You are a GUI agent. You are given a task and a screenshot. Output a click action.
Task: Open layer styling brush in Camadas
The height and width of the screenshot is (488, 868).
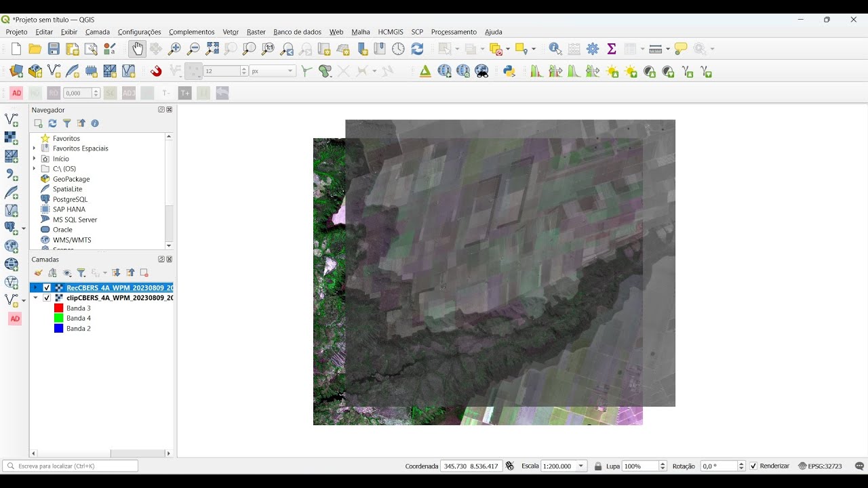38,273
